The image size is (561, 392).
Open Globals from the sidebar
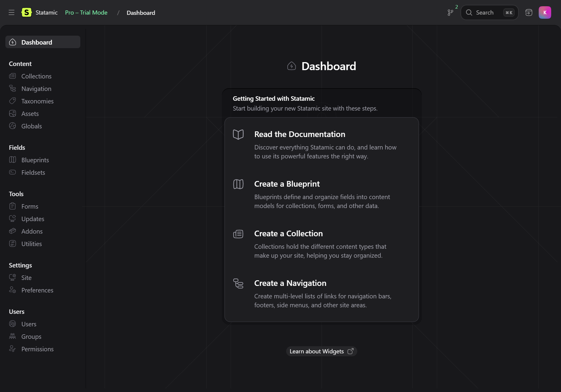click(x=43, y=126)
